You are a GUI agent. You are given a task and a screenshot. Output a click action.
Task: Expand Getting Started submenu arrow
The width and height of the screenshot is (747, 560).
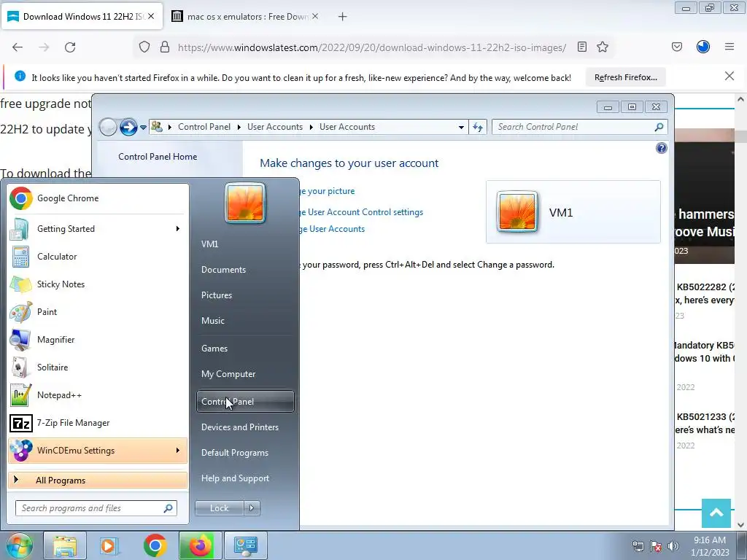pyautogui.click(x=178, y=229)
